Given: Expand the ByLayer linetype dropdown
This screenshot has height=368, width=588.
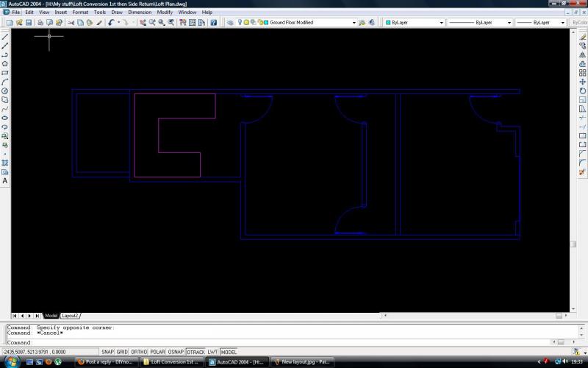Looking at the screenshot, I should (x=480, y=23).
